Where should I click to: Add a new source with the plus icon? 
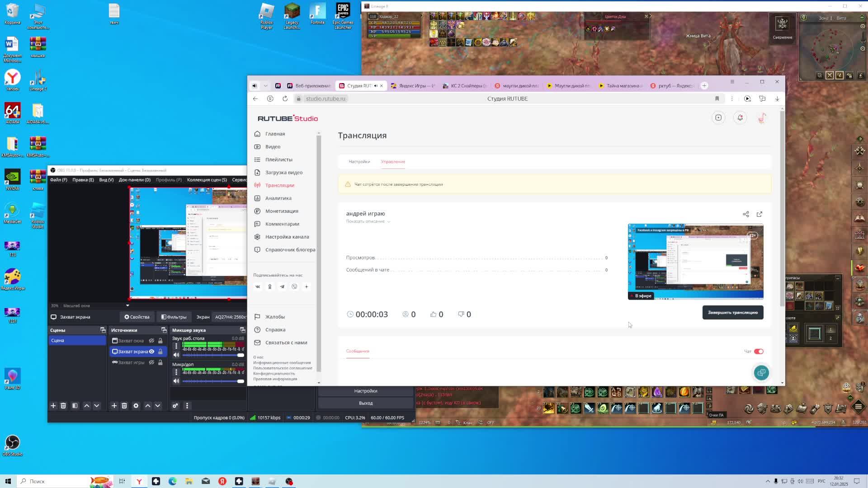click(x=114, y=406)
